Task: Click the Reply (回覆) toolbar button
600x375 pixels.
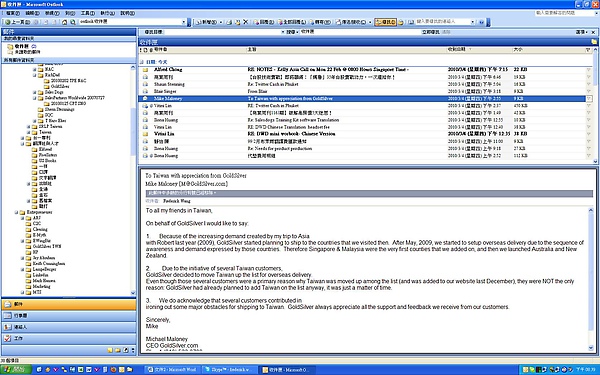Action: 264,22
